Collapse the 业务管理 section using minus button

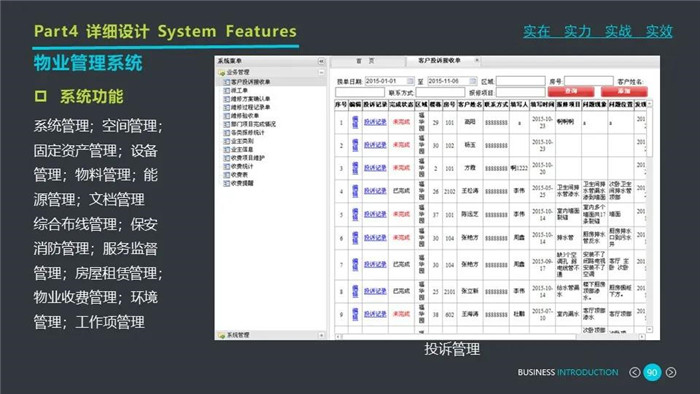(321, 72)
